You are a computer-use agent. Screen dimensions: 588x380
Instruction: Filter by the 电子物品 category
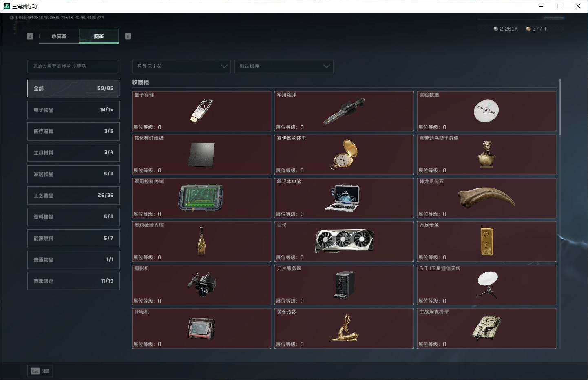pyautogui.click(x=73, y=110)
